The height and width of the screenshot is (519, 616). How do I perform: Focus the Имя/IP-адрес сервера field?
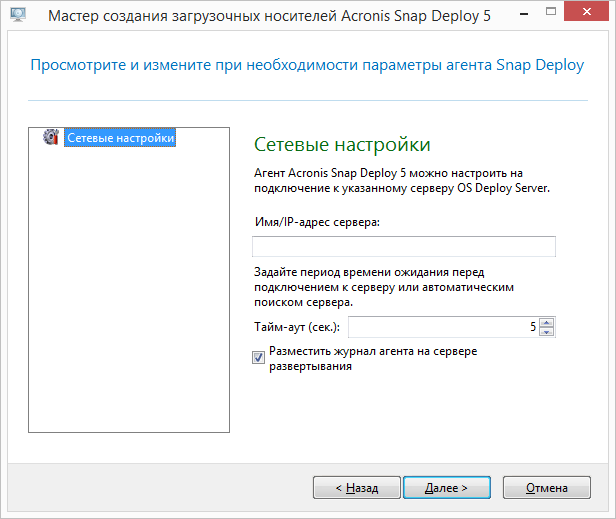click(403, 246)
